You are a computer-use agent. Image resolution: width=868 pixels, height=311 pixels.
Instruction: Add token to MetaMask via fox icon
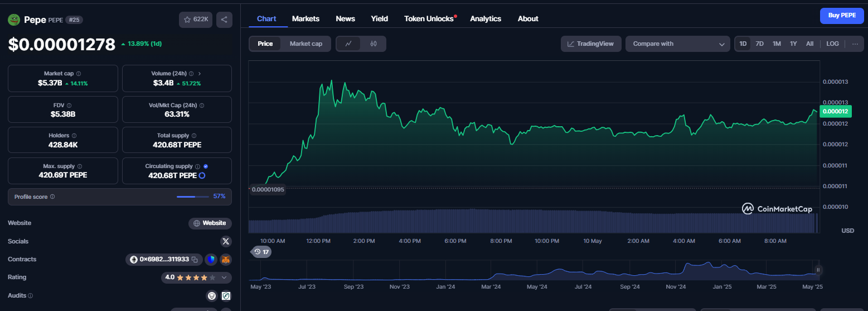pos(226,260)
